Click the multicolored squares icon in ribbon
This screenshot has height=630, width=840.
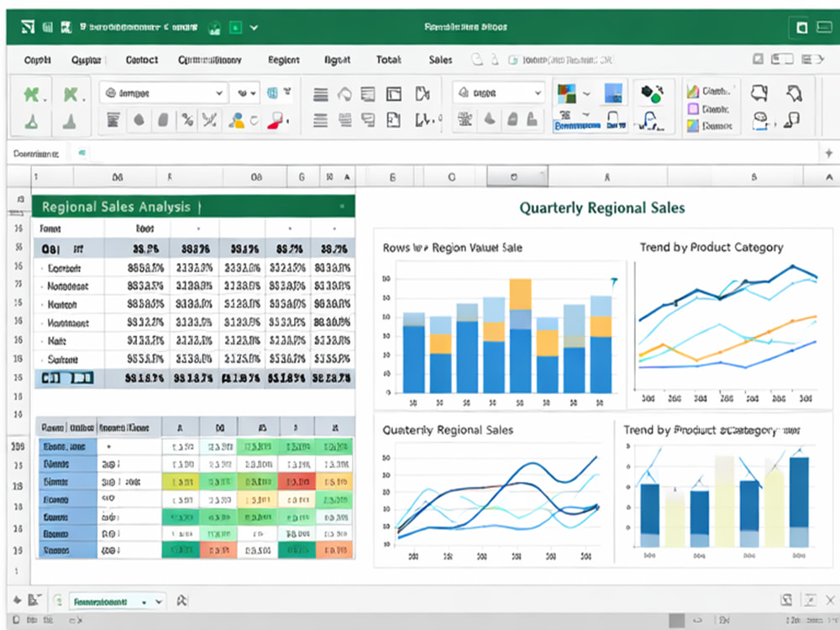(x=566, y=93)
